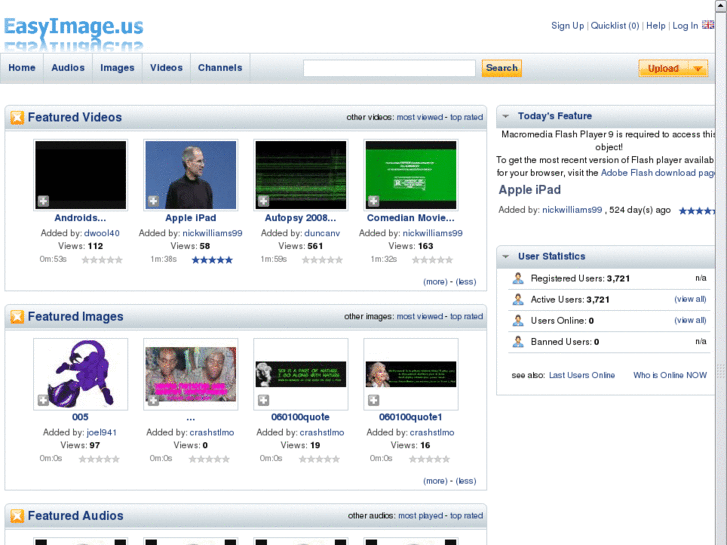Click plus icon on image 005

click(x=43, y=400)
